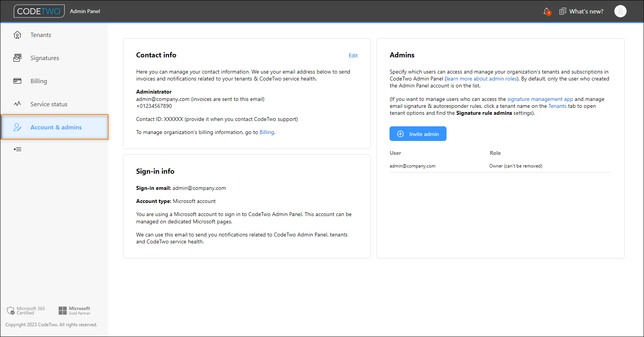Screen dimensions: 644x337
Task: Click the Owner (can't be removed) role
Action: click(x=516, y=166)
